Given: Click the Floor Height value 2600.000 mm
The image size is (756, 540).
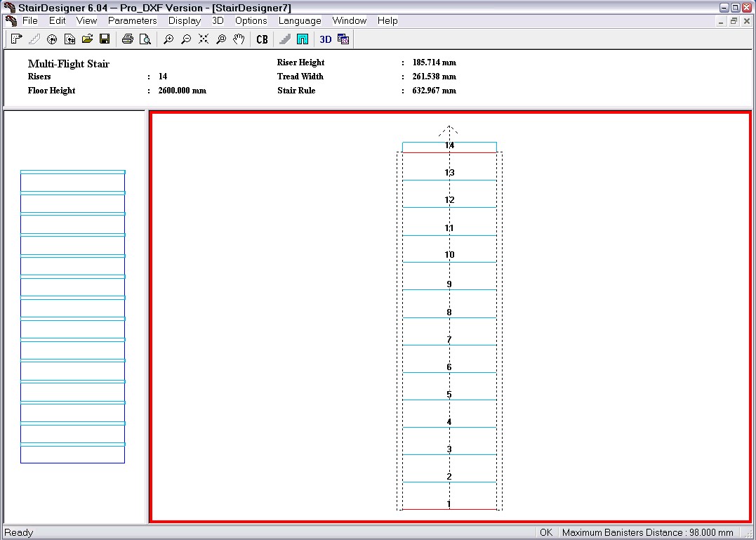Looking at the screenshot, I should coord(183,90).
